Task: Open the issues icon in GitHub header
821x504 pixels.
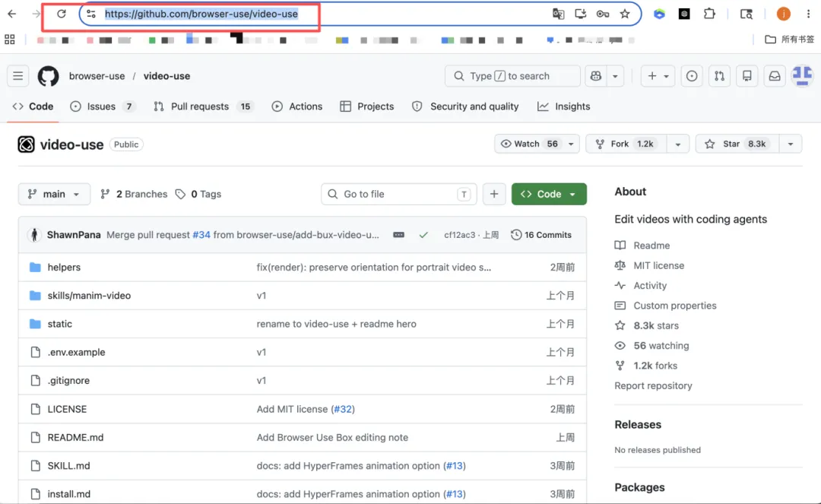Action: tap(692, 76)
